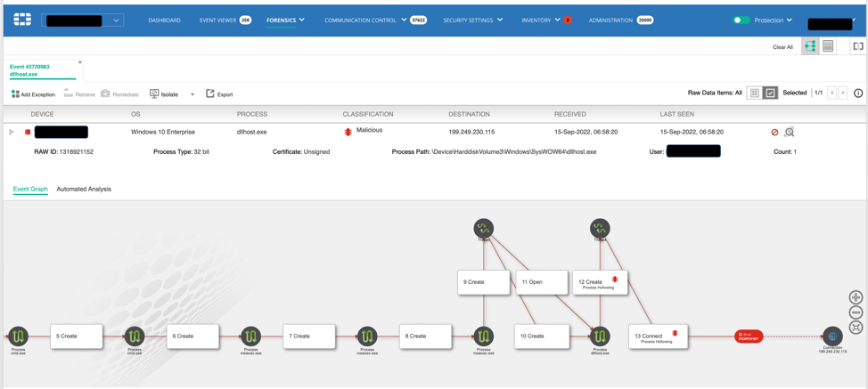Select the Event 43729983 dllhost.exe tab
The height and width of the screenshot is (389, 868).
[x=42, y=70]
